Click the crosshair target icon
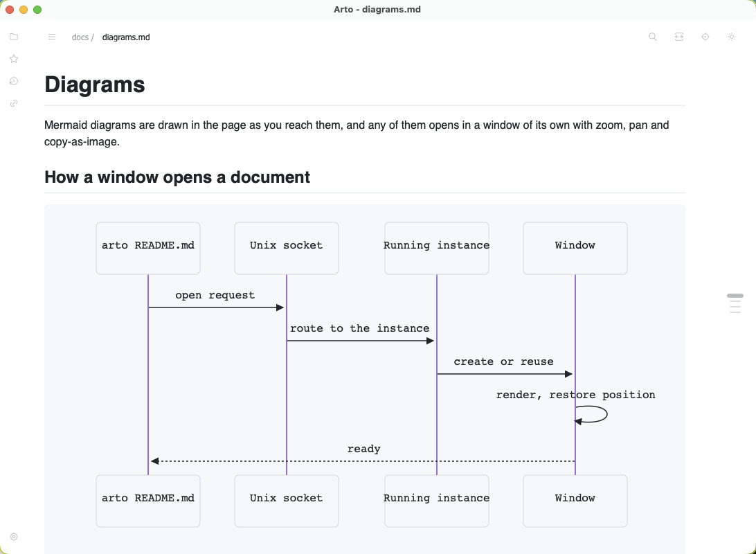 (705, 37)
